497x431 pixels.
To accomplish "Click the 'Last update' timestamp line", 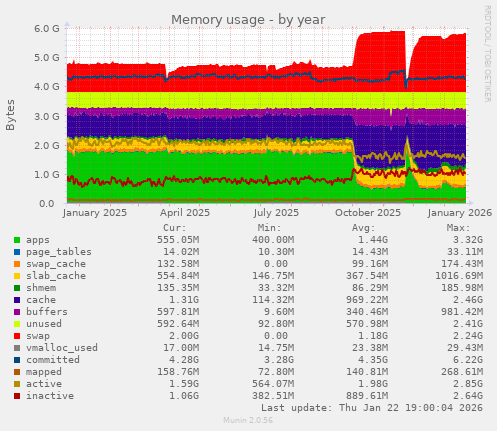I will 372,408.
